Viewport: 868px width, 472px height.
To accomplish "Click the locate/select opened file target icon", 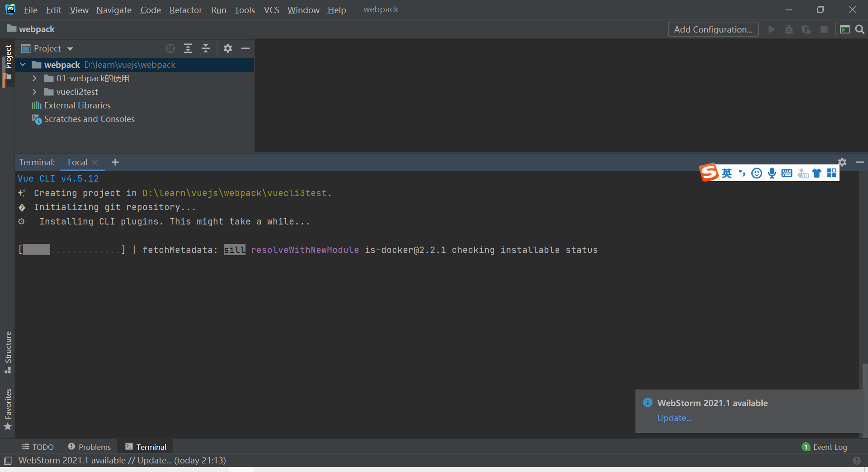I will 170,48.
